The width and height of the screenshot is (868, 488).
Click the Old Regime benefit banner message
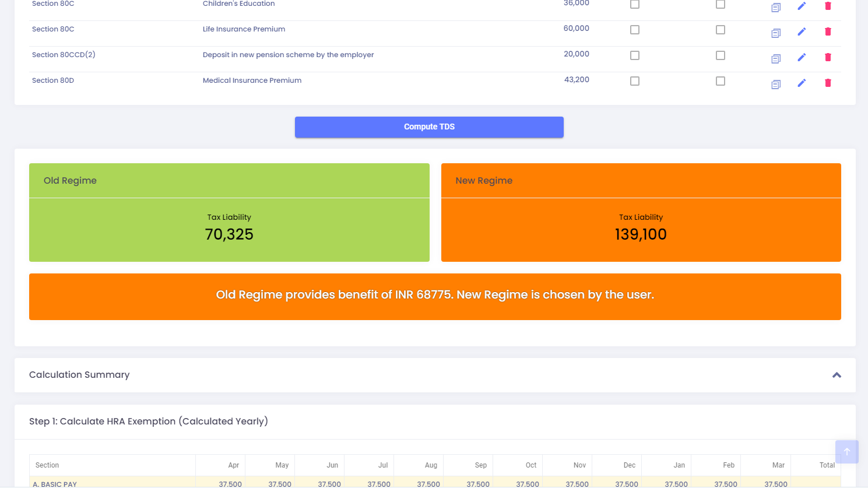[x=435, y=295]
